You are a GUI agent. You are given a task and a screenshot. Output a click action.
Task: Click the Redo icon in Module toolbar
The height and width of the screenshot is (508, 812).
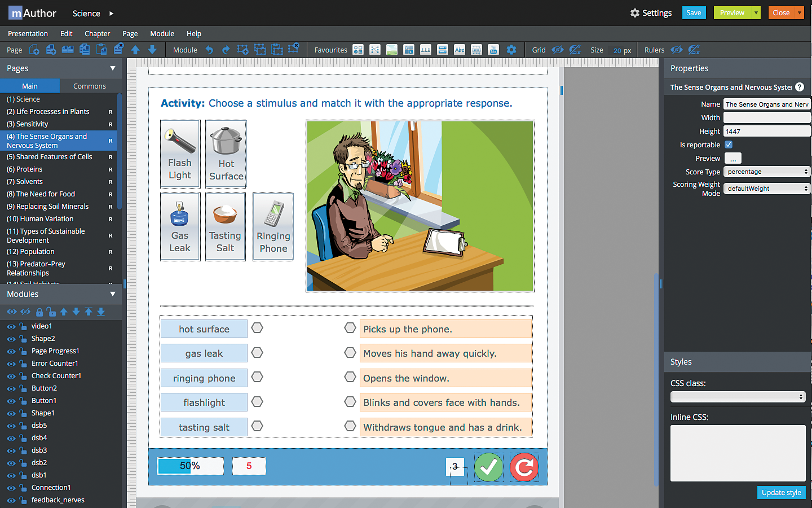coord(224,50)
